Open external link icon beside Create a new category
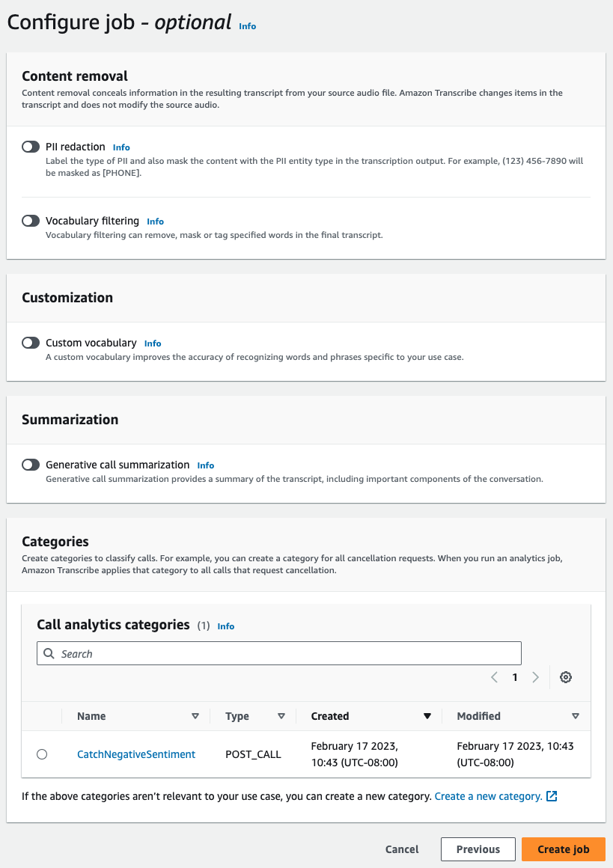This screenshot has height=868, width=613. pyautogui.click(x=551, y=796)
